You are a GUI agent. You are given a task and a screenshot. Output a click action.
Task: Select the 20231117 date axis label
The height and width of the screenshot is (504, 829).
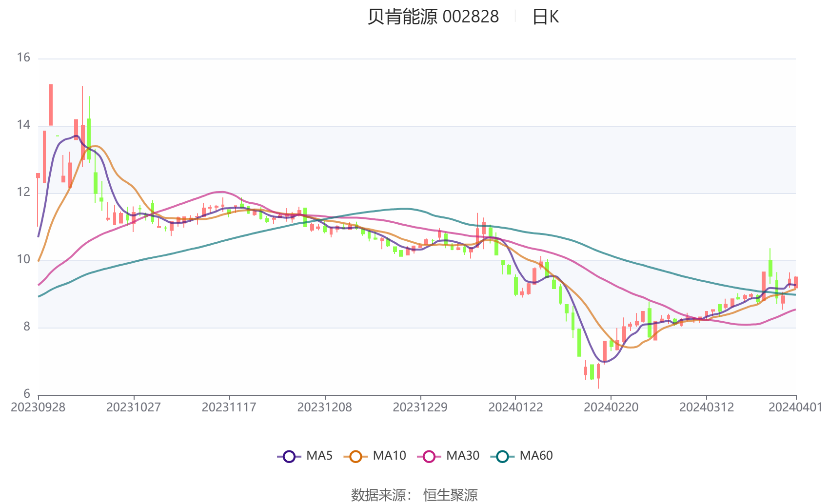(x=229, y=407)
